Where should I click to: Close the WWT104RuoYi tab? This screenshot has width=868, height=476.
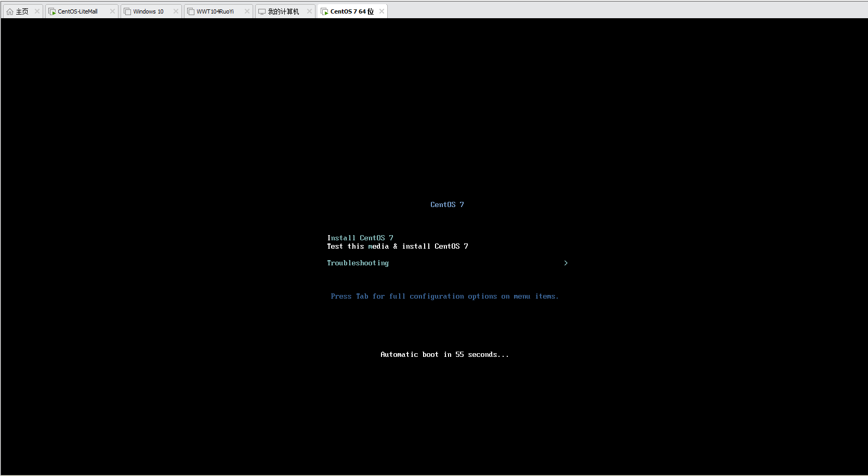pyautogui.click(x=247, y=11)
